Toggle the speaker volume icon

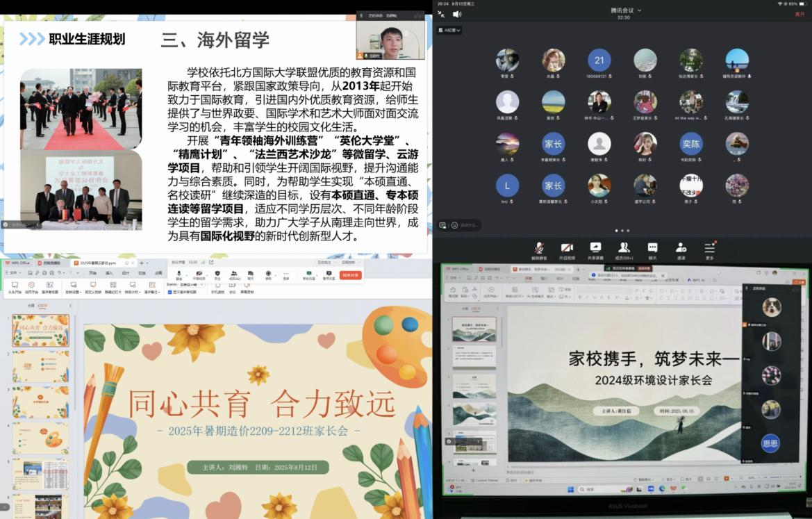click(457, 14)
